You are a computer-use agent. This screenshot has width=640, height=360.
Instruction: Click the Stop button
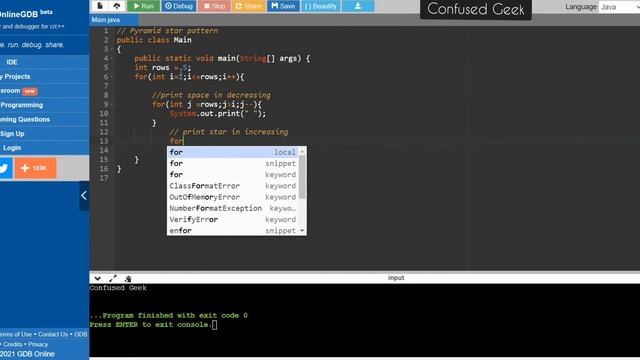[x=214, y=6]
